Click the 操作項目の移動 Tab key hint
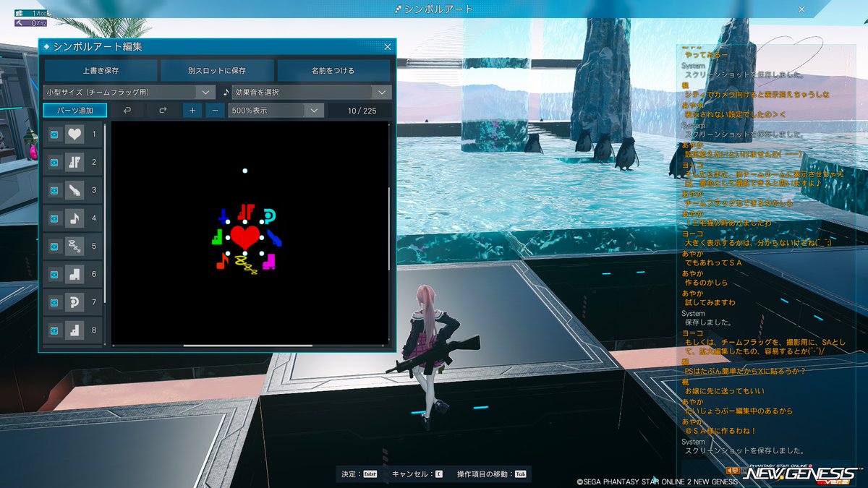This screenshot has height=488, width=868. click(492, 474)
